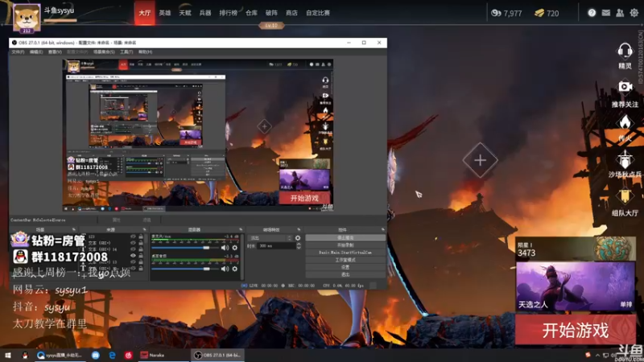Image resolution: width=644 pixels, height=362 pixels.
Task: Toggle lock of source 123
Action: click(x=141, y=237)
